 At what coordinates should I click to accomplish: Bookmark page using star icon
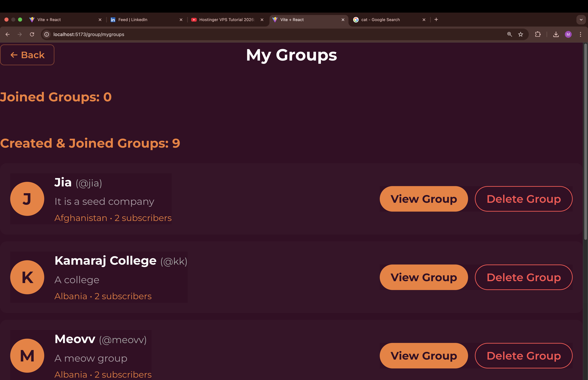(x=521, y=34)
